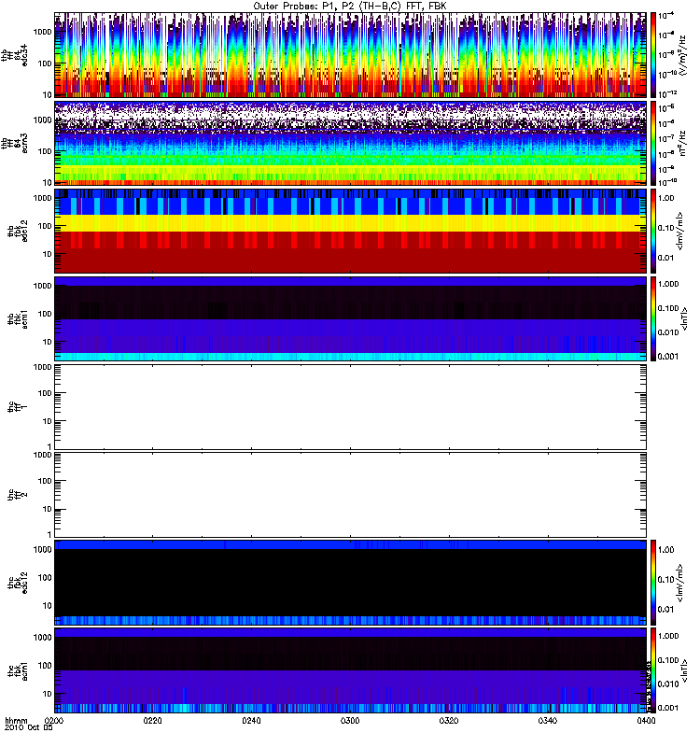Click the thc fbk scm1 filter bank panel
This screenshot has width=700, height=747.
[x=351, y=670]
